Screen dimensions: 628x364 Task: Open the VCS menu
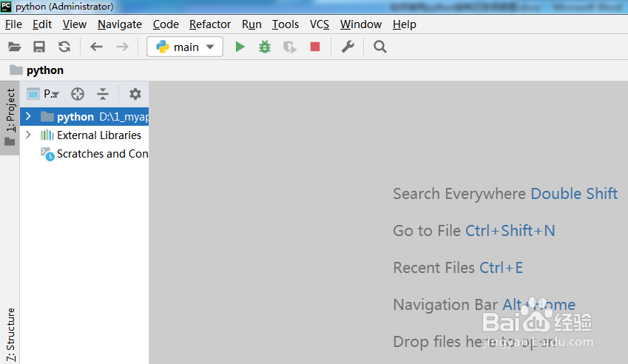click(320, 24)
